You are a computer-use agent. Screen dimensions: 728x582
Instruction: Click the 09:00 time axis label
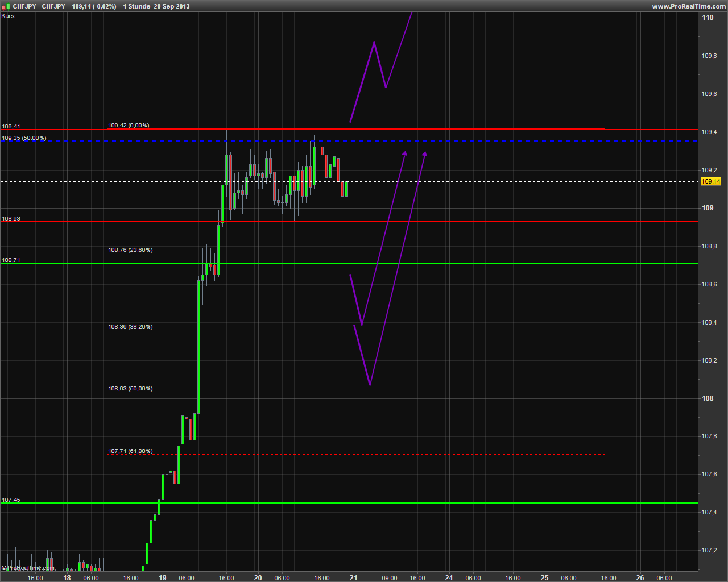(x=390, y=578)
